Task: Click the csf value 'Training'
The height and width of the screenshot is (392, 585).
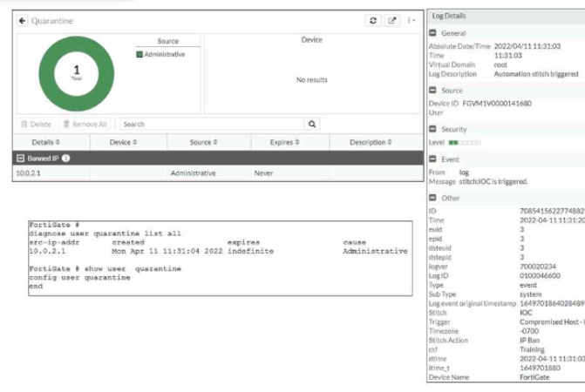Action: coord(532,349)
